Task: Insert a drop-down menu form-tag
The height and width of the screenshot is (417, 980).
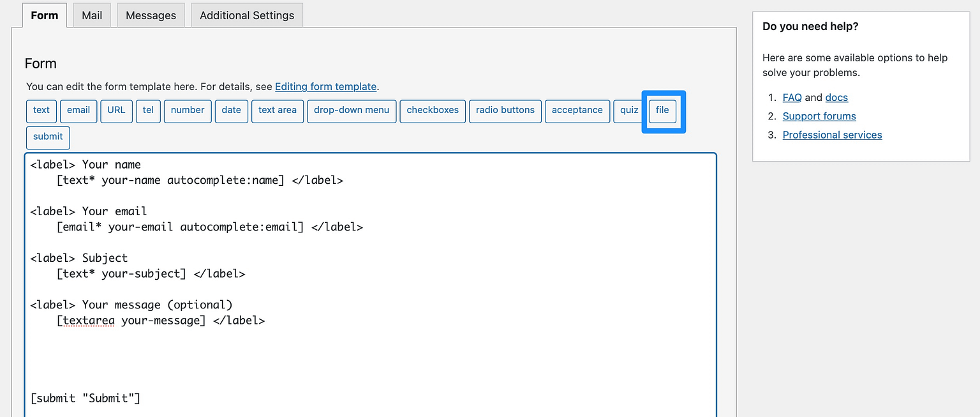Action: click(x=352, y=110)
